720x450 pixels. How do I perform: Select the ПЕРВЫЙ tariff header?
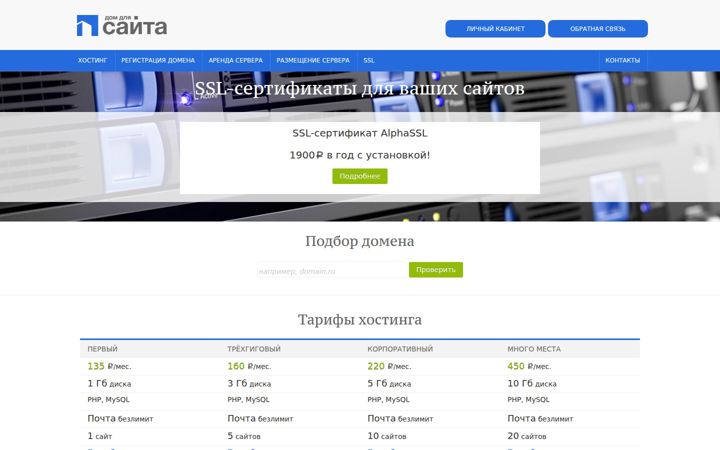[102, 349]
